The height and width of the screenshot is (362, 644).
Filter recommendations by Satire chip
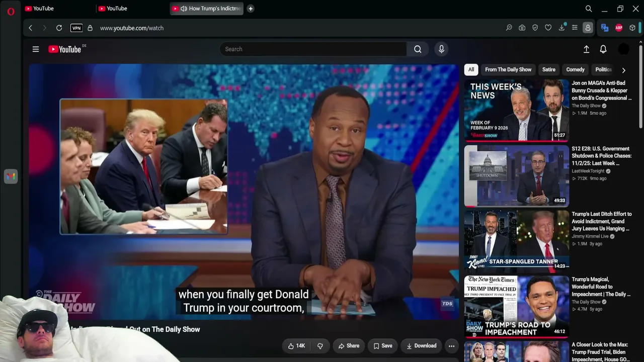(549, 70)
